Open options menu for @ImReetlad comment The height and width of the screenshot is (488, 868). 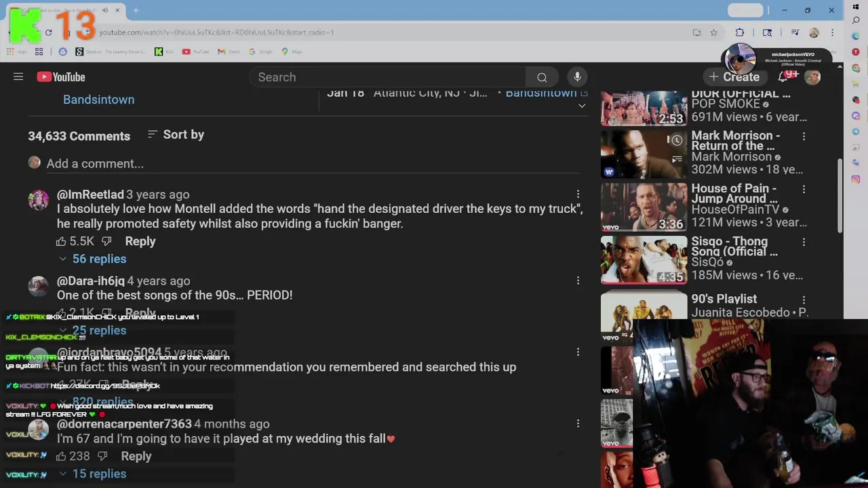[x=578, y=195]
